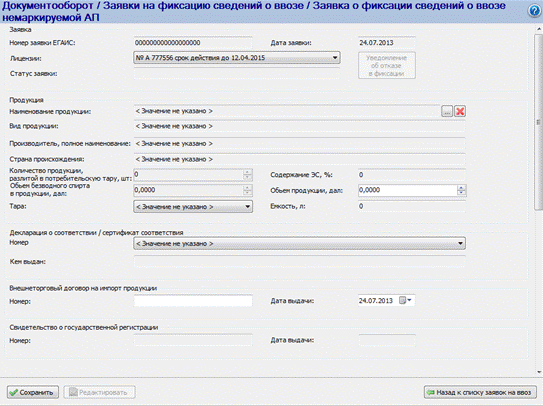The width and height of the screenshot is (543, 406).
Task: Click Сохранить button with green checkmark
Action: pyautogui.click(x=33, y=392)
